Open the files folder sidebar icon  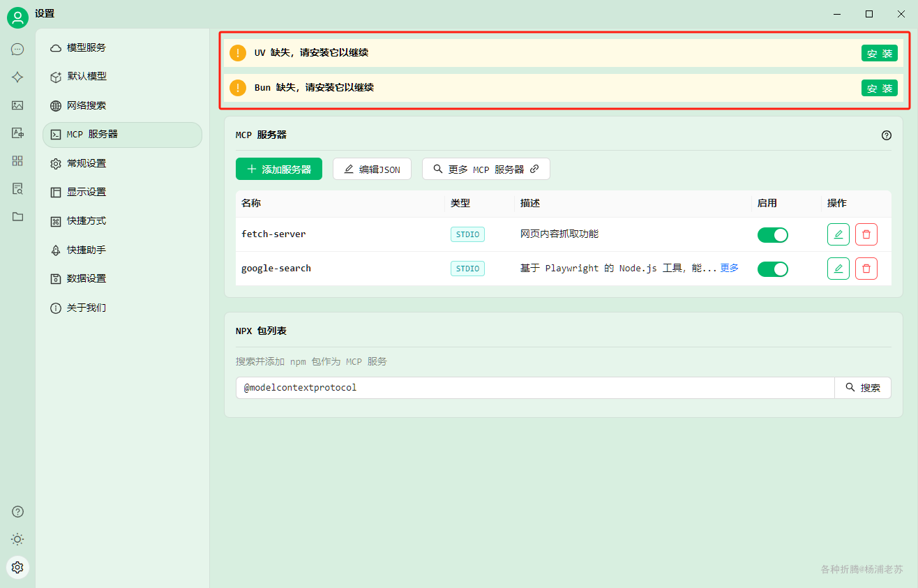coord(17,216)
